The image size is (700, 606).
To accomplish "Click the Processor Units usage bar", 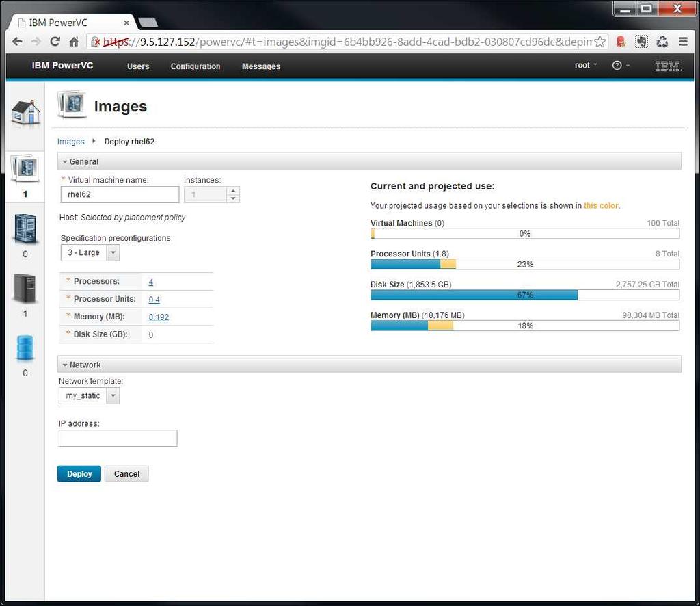I will (525, 265).
